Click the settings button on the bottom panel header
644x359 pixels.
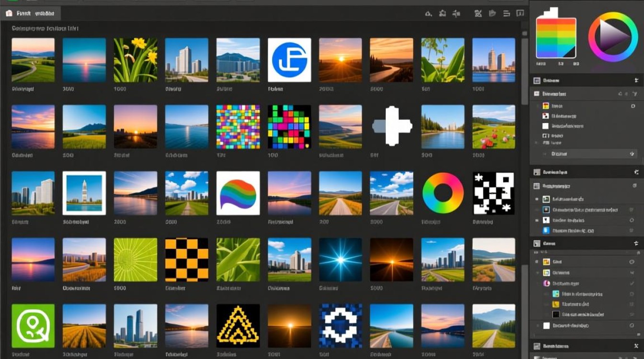[x=636, y=346]
